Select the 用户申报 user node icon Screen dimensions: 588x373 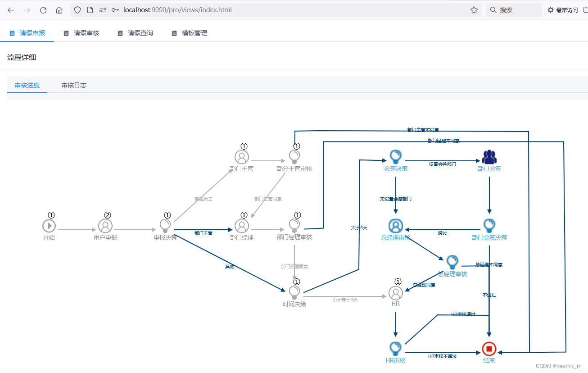pos(105,226)
